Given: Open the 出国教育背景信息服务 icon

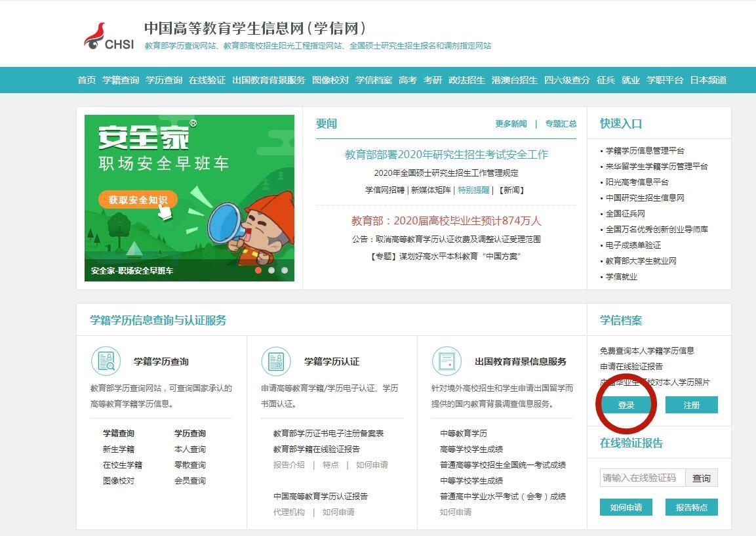Looking at the screenshot, I should coord(447,361).
